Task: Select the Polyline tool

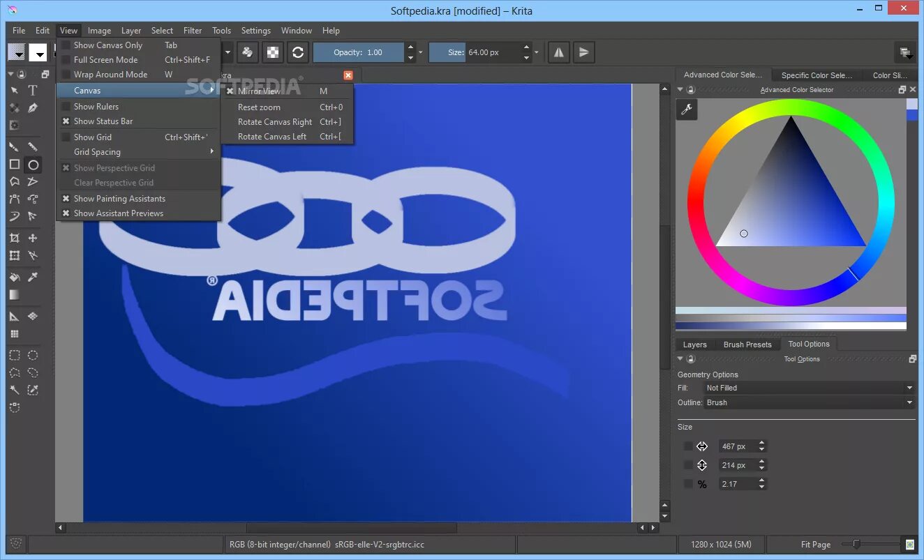Action: coord(32,182)
